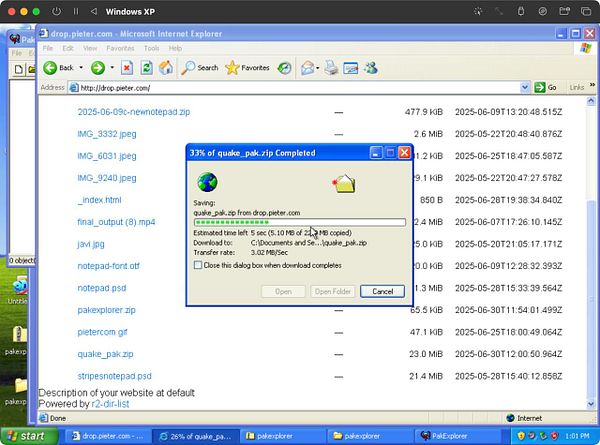Image resolution: width=600 pixels, height=445 pixels.
Task: Click the address bar URL field
Action: [299, 88]
